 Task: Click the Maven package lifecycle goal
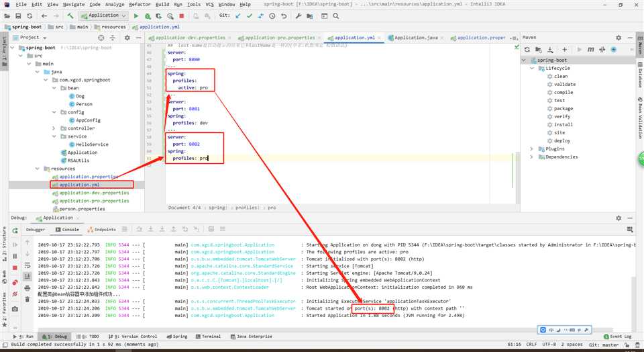563,109
